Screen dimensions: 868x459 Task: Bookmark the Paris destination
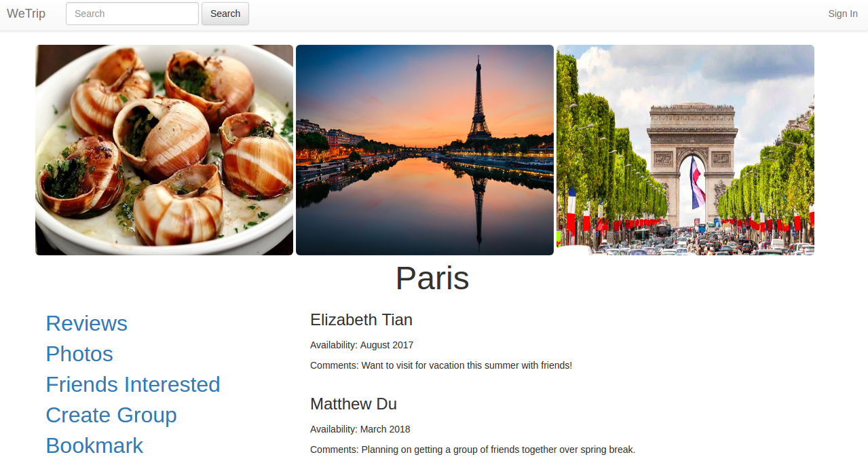(x=94, y=445)
